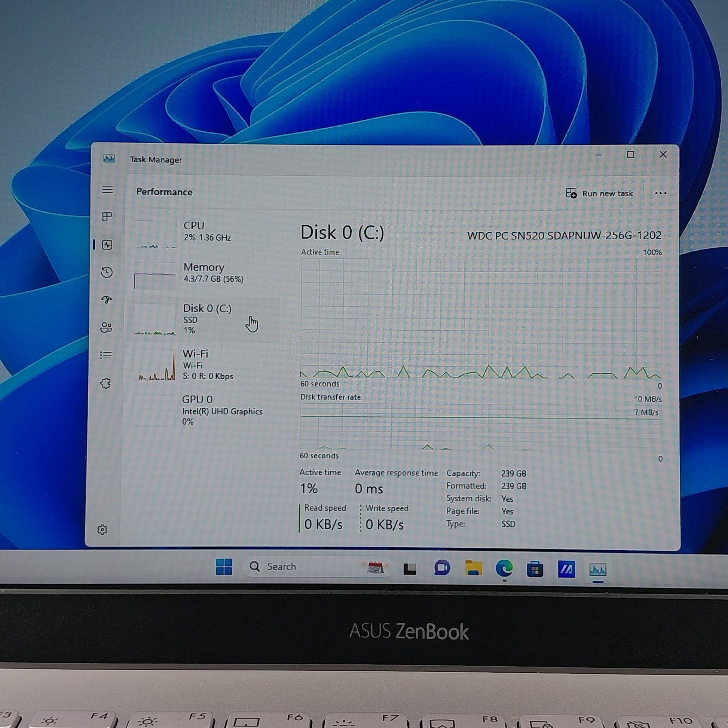728x728 pixels.
Task: Maximize the Task Manager window
Action: [630, 155]
